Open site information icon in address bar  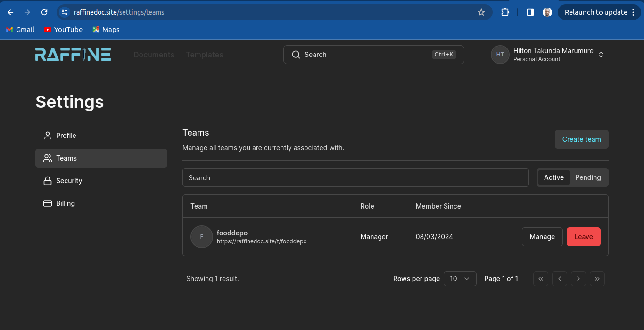coord(65,12)
